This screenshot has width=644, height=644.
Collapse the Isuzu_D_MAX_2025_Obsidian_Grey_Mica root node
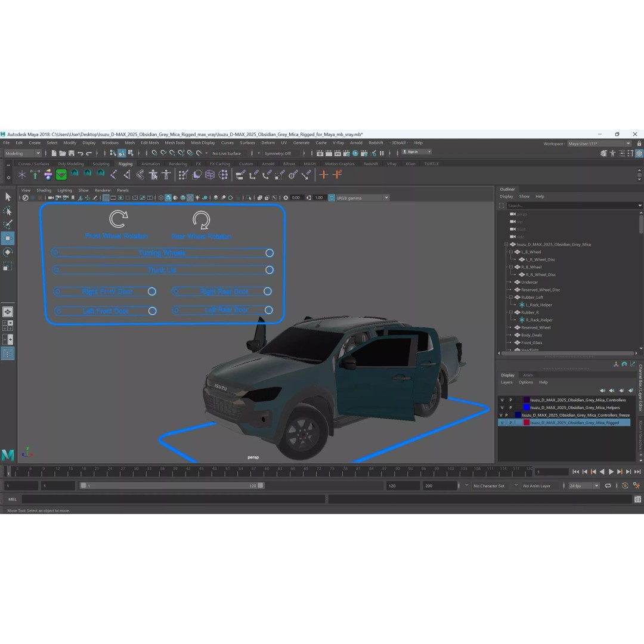[x=506, y=244]
